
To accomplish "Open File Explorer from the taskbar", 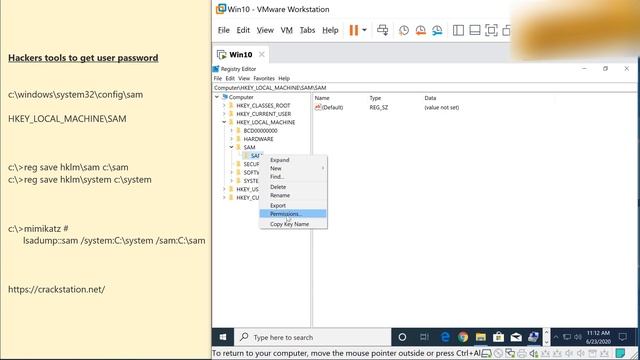I will pyautogui.click(x=480, y=337).
